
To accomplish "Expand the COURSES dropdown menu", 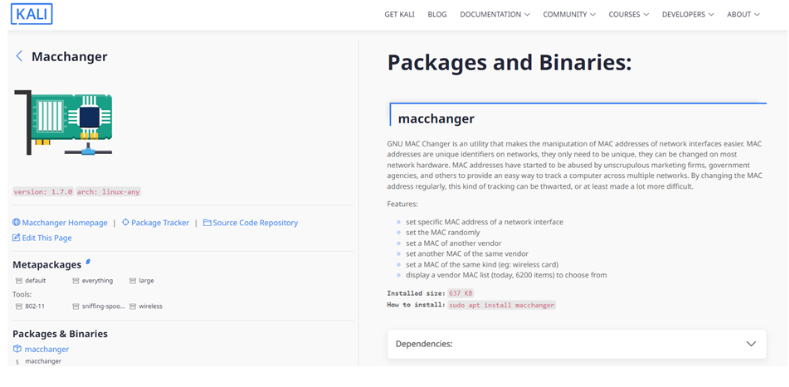I will [x=628, y=14].
